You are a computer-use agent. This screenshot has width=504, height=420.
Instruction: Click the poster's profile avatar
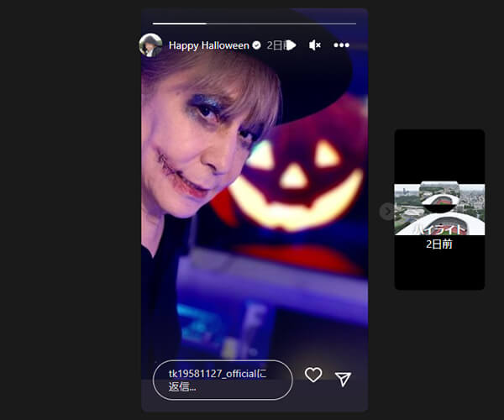tap(150, 45)
